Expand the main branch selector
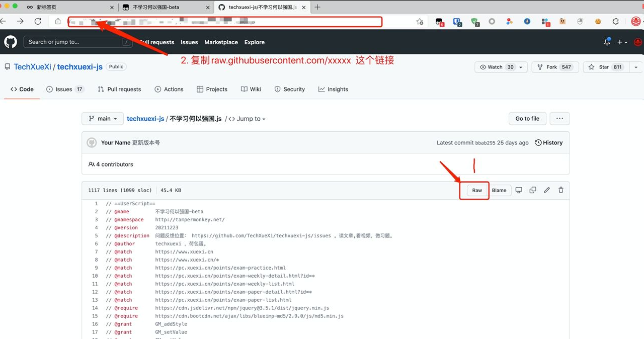The width and height of the screenshot is (644, 339). [103, 119]
